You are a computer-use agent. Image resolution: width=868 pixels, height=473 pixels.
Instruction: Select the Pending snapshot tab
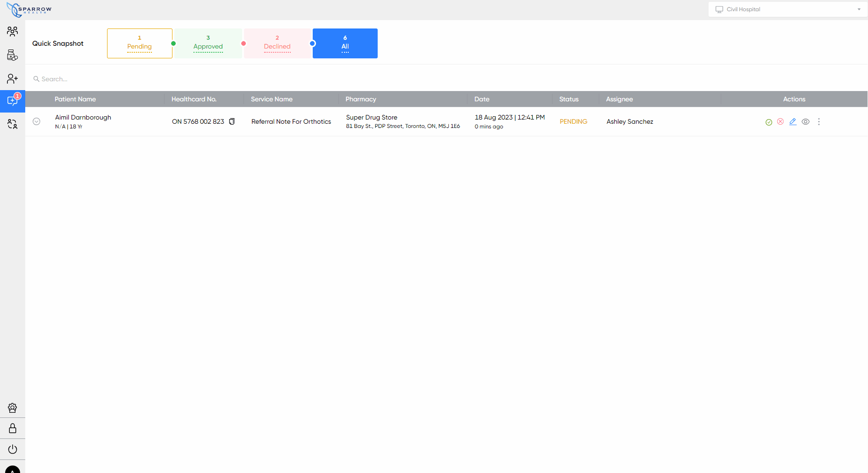point(139,43)
